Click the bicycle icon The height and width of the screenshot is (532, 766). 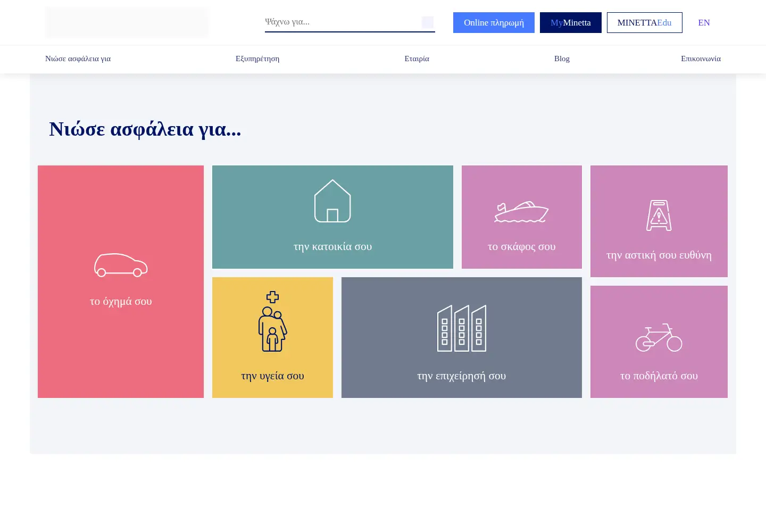point(659,337)
